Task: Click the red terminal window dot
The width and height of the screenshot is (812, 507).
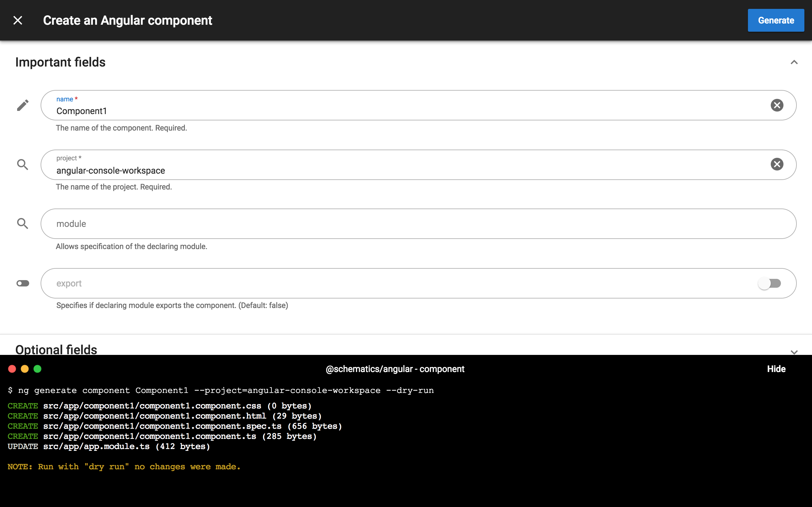Action: point(12,369)
